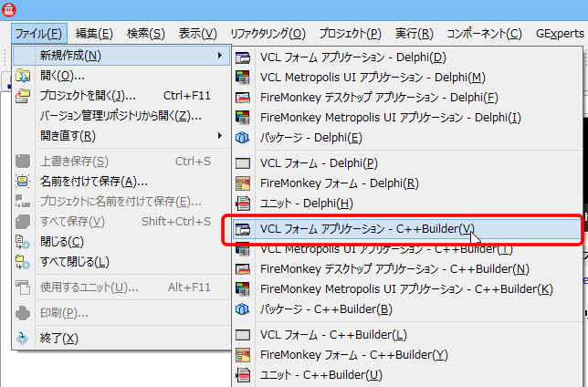588x387 pixels.
Task: Open the 実行(R) menu
Action: [x=414, y=34]
